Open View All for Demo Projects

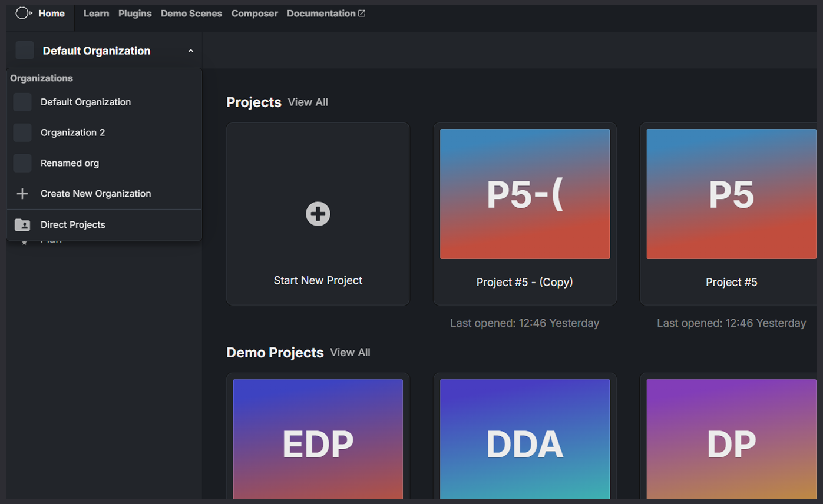(x=350, y=352)
